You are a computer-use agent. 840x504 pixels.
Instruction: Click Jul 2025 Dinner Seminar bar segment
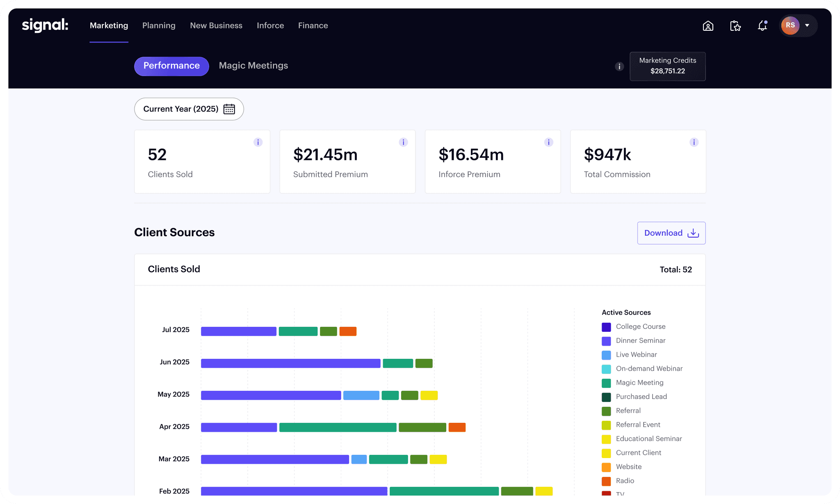pos(239,331)
